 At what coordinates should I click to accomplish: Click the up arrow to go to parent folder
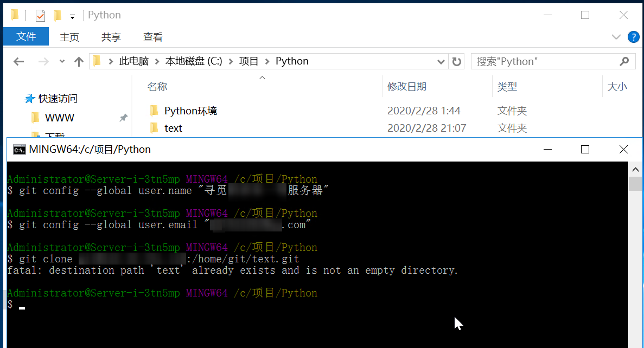(x=78, y=61)
